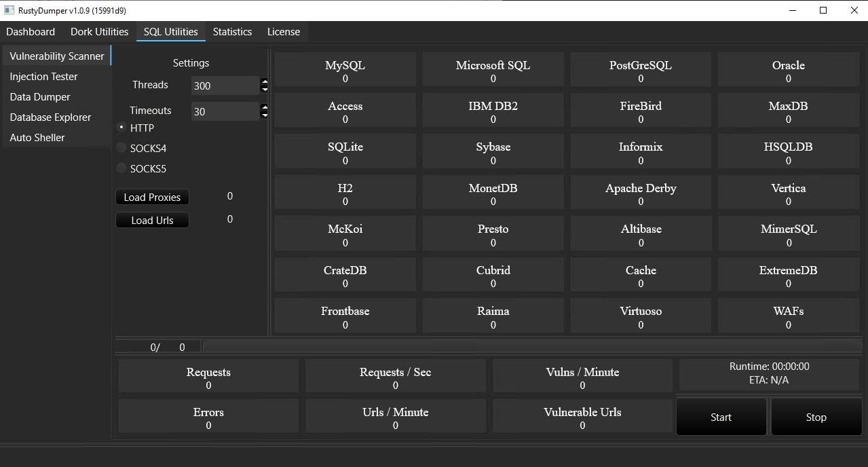This screenshot has height=467, width=868.
Task: Click the Threads value field
Action: [x=225, y=86]
